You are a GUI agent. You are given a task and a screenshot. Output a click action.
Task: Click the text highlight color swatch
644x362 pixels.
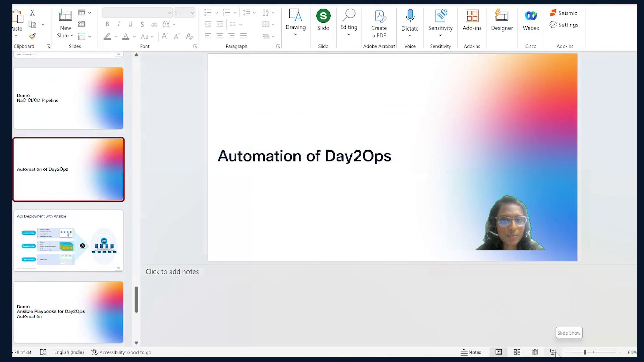[x=107, y=36]
